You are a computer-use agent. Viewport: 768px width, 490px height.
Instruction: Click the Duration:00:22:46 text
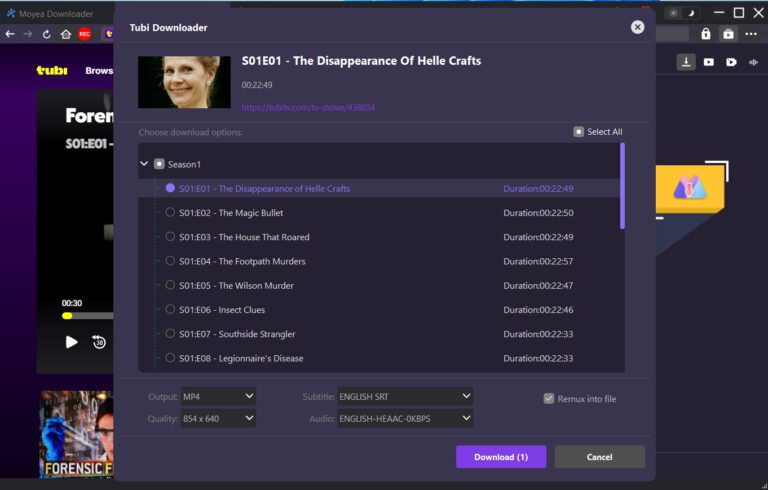(538, 310)
